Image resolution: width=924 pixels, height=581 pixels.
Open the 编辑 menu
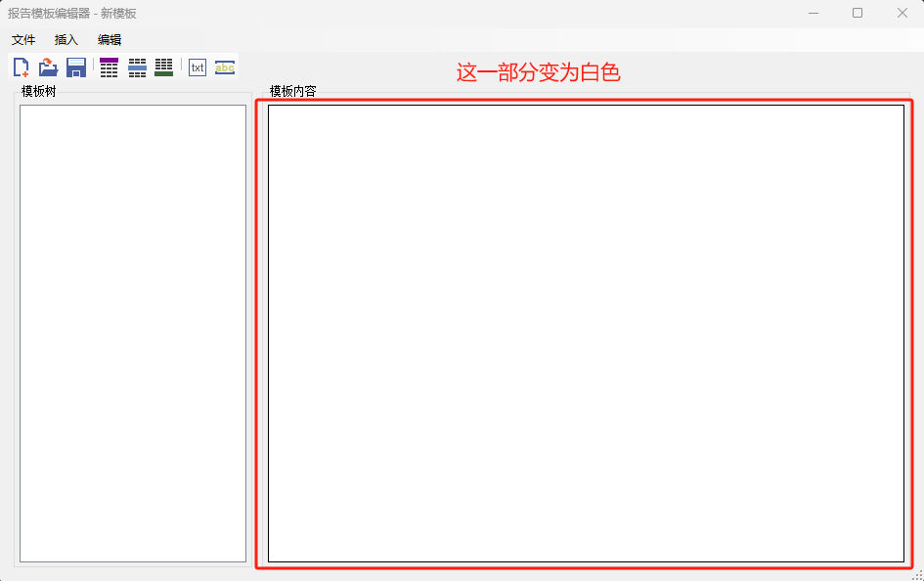pos(109,39)
